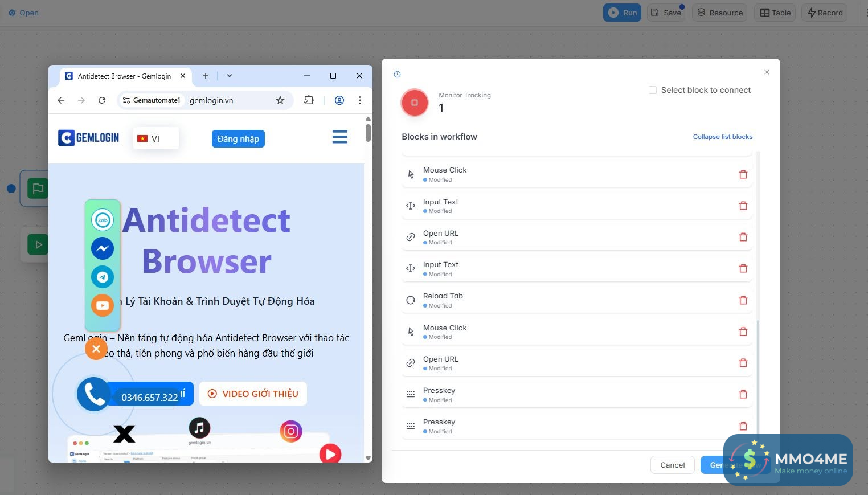The height and width of the screenshot is (495, 868).
Task: Click Collapse list blocks link
Action: (x=722, y=137)
